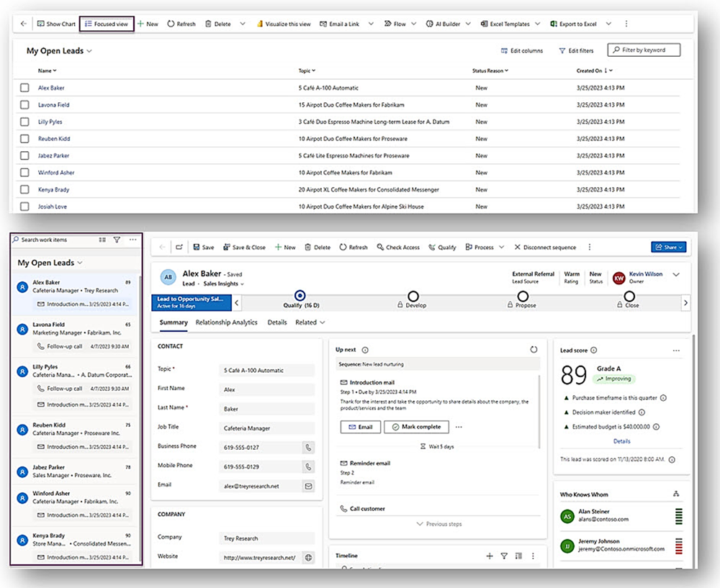Click the mail icon beside Email field
Viewport: 720px width, 588px height.
308,486
